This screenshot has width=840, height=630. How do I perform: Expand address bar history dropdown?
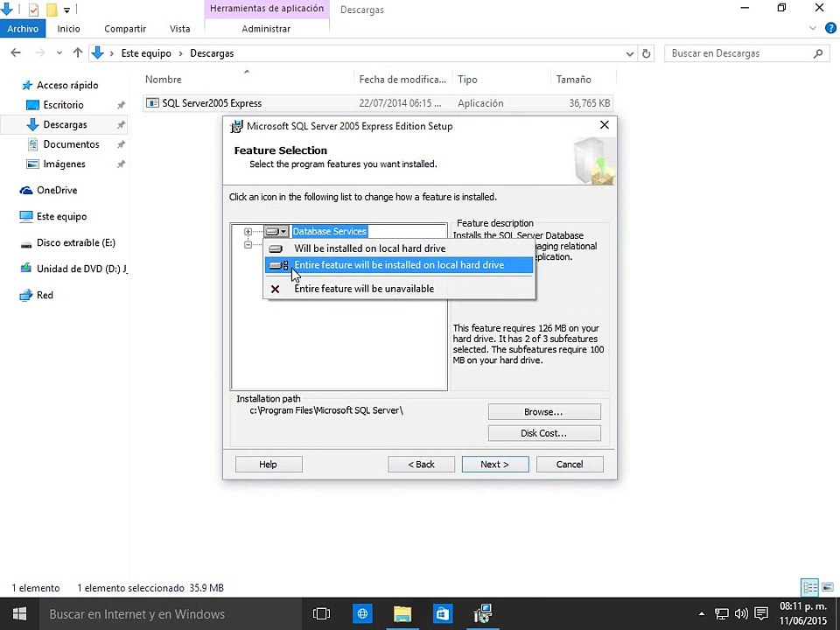click(630, 53)
